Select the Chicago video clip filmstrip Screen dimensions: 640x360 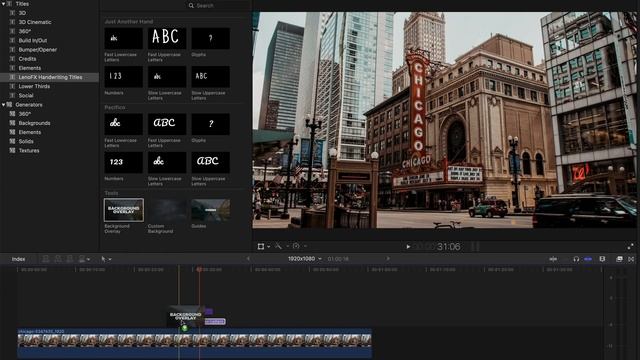(194, 343)
